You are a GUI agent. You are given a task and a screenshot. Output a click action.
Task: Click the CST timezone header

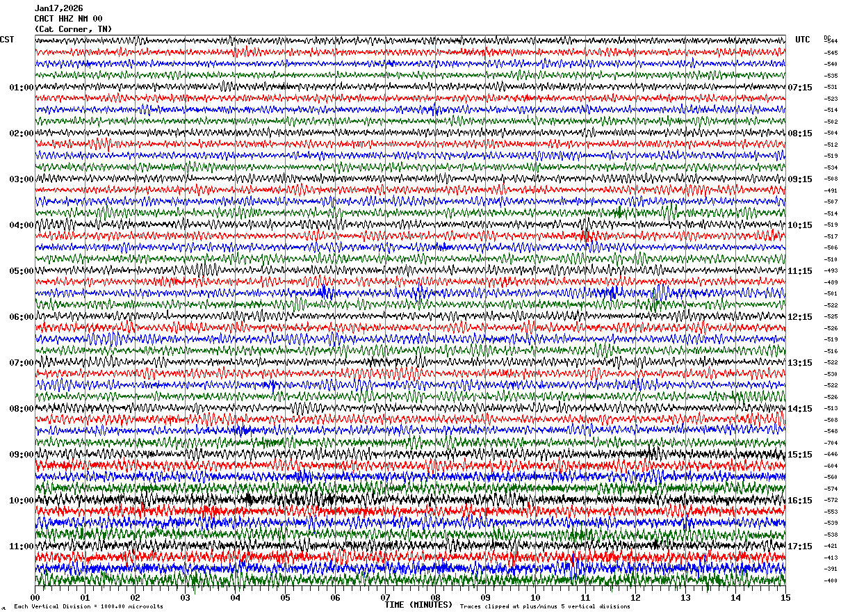pyautogui.click(x=7, y=40)
